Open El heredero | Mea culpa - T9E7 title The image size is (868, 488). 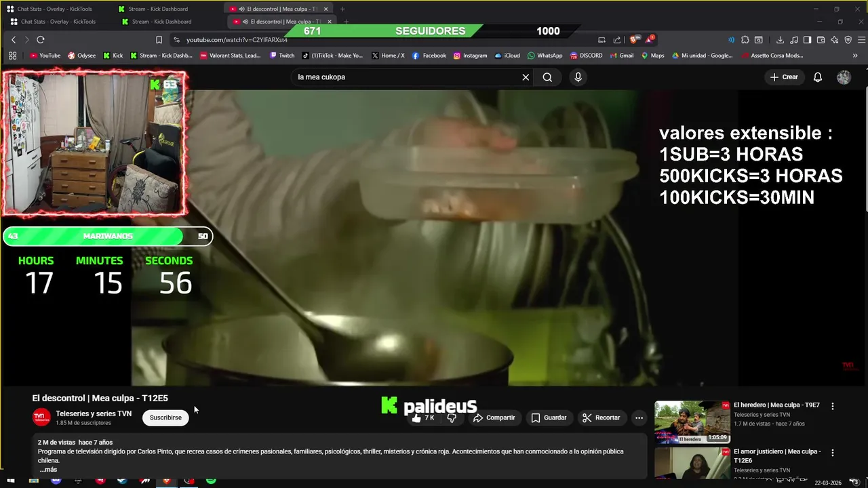[x=776, y=405]
